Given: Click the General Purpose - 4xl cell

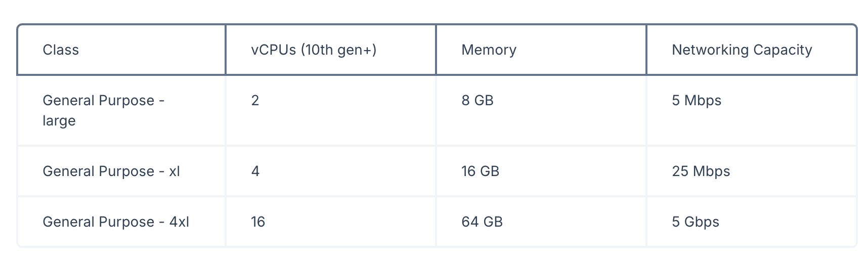Looking at the screenshot, I should pos(121,222).
